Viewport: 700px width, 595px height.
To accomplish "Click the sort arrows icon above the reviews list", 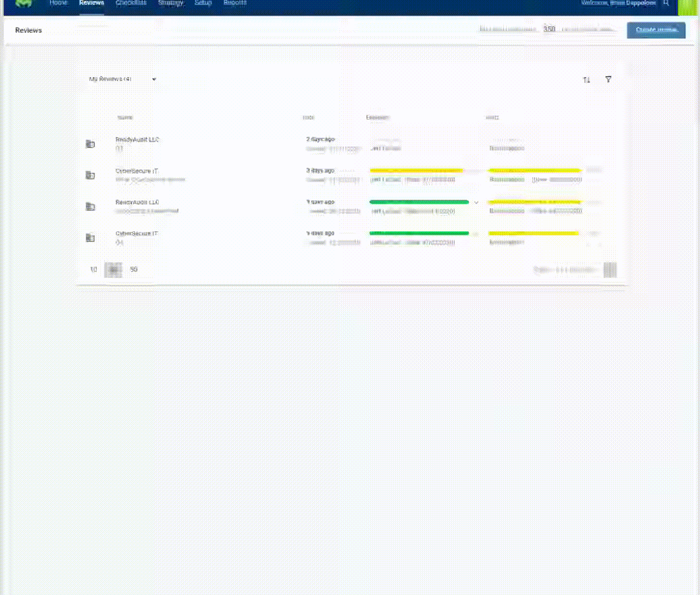I will 586,80.
